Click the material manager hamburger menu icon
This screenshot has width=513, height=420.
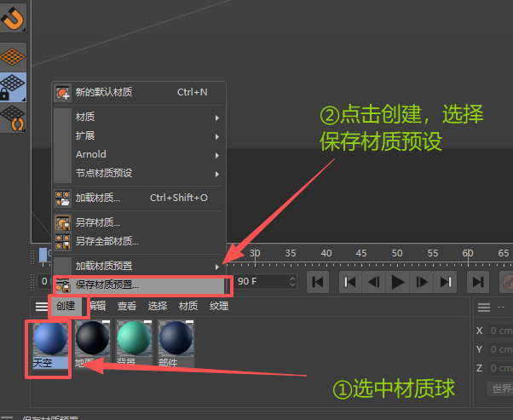[41, 307]
